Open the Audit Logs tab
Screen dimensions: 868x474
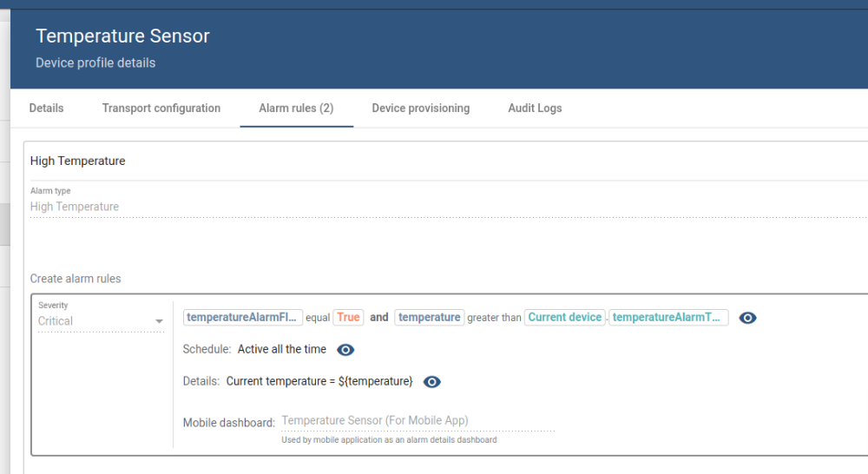pyautogui.click(x=535, y=109)
